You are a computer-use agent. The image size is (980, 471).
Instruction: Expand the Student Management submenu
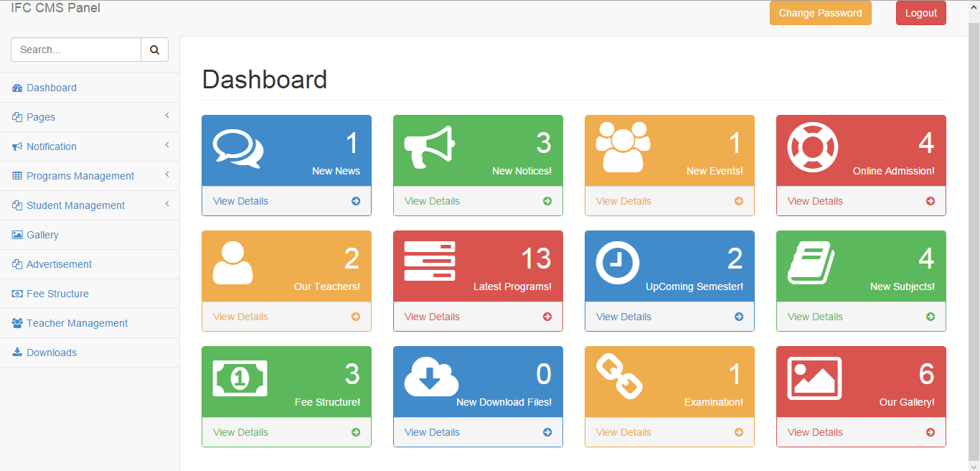75,205
